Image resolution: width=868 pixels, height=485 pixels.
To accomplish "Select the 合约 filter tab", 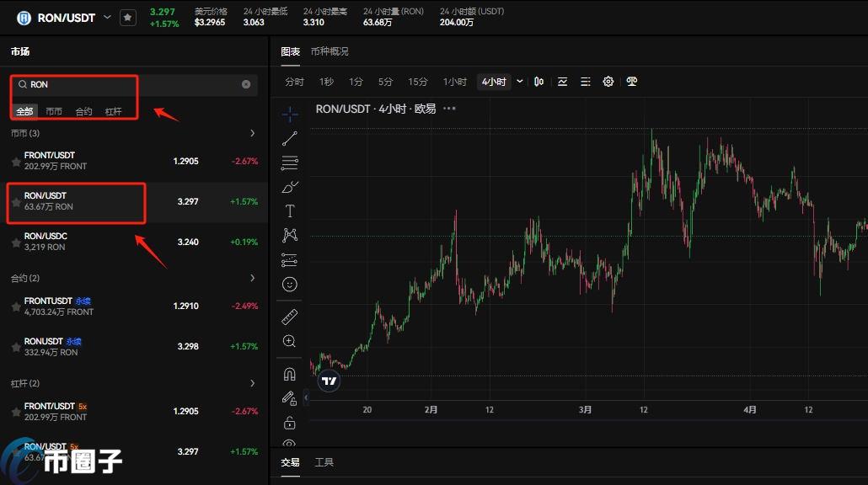I will (83, 112).
